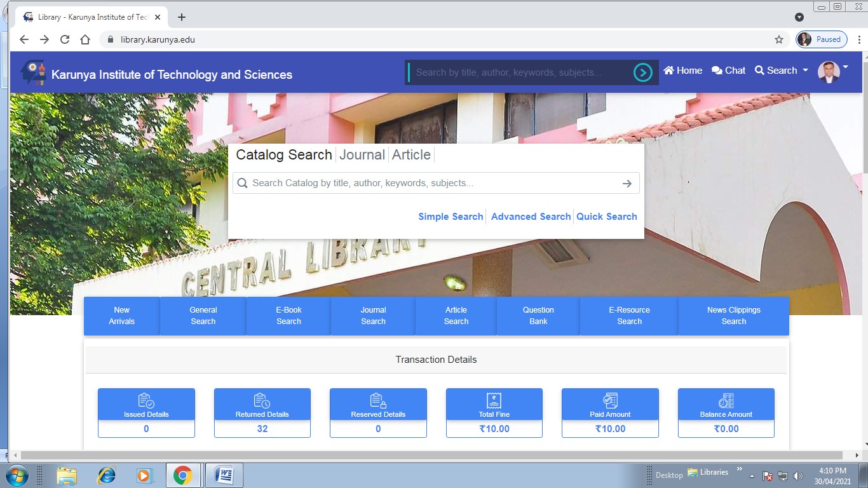Screen dimensions: 868x488
Task: Open Question Bank menu button
Action: coord(538,316)
